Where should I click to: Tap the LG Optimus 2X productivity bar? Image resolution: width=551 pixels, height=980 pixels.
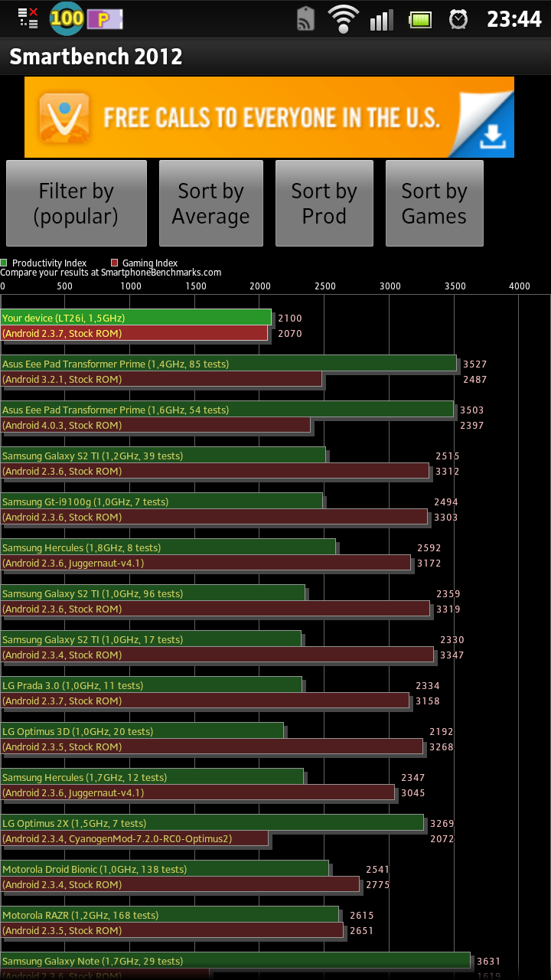tap(212, 823)
